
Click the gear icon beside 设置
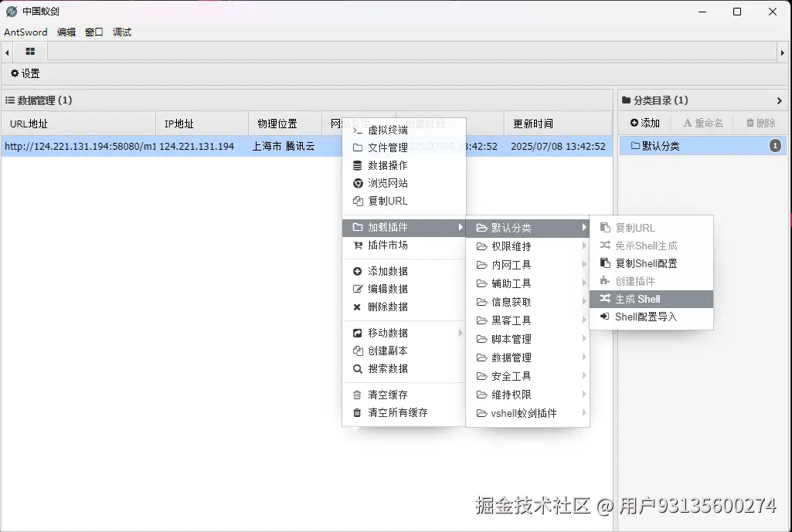[15, 73]
